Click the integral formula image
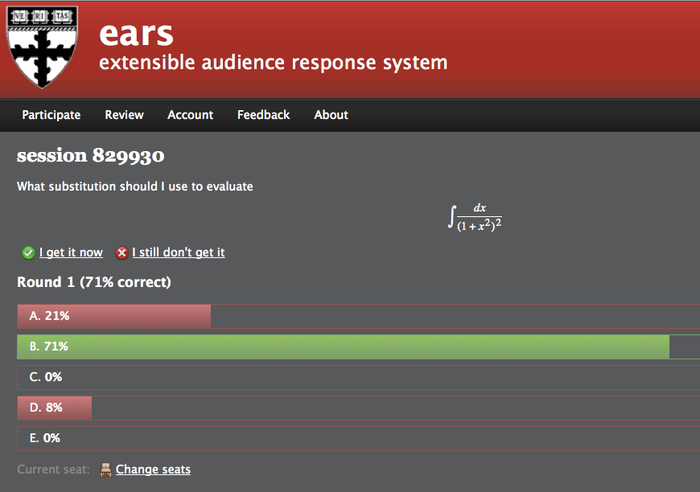This screenshot has width=700, height=492. point(474,216)
